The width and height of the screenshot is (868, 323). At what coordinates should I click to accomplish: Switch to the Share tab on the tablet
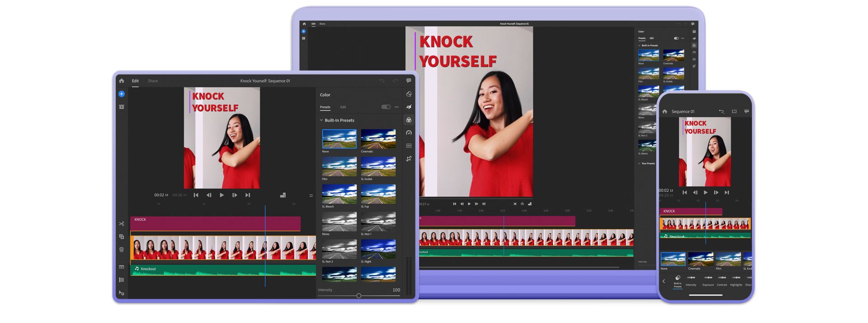pyautogui.click(x=153, y=81)
